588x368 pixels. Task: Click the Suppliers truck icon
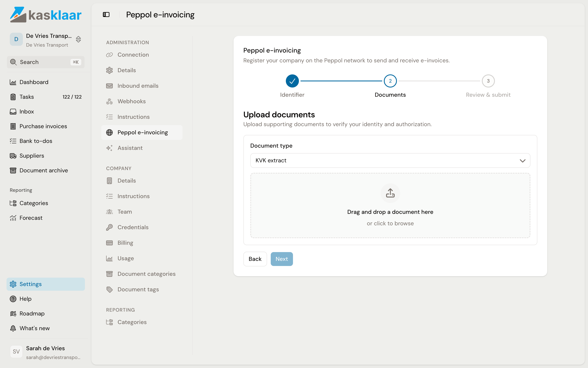13,156
